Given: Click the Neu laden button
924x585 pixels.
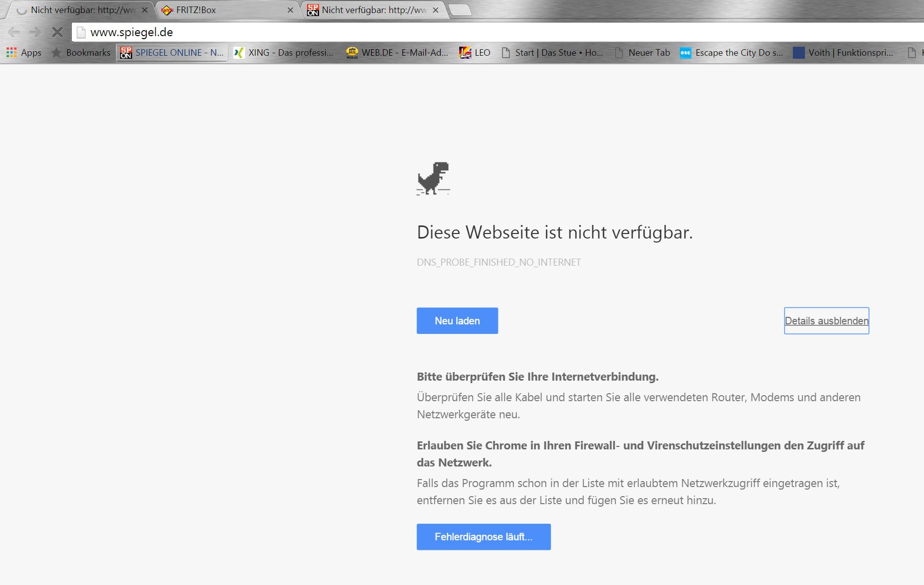Looking at the screenshot, I should tap(457, 321).
